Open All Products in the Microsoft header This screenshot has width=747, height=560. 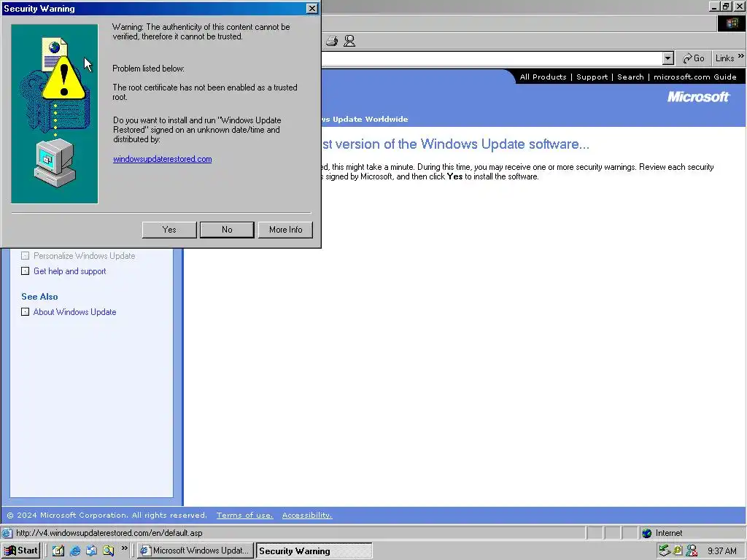click(543, 77)
